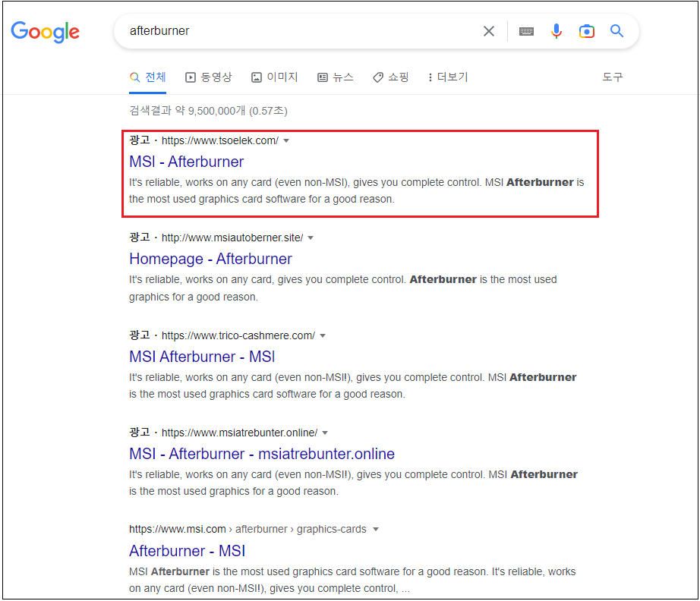Open the 도구 tools option
Screen dimensions: 700x601
pos(613,77)
